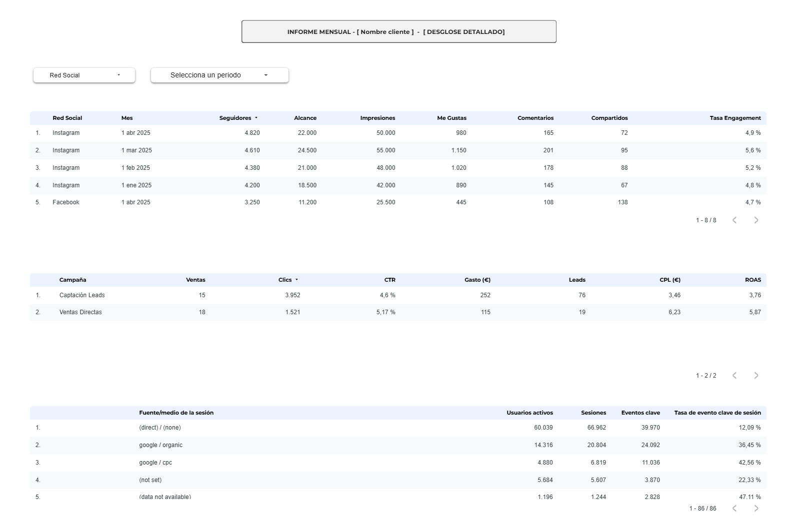The width and height of the screenshot is (798, 532).
Task: Go to previous page of campaign table
Action: point(734,376)
